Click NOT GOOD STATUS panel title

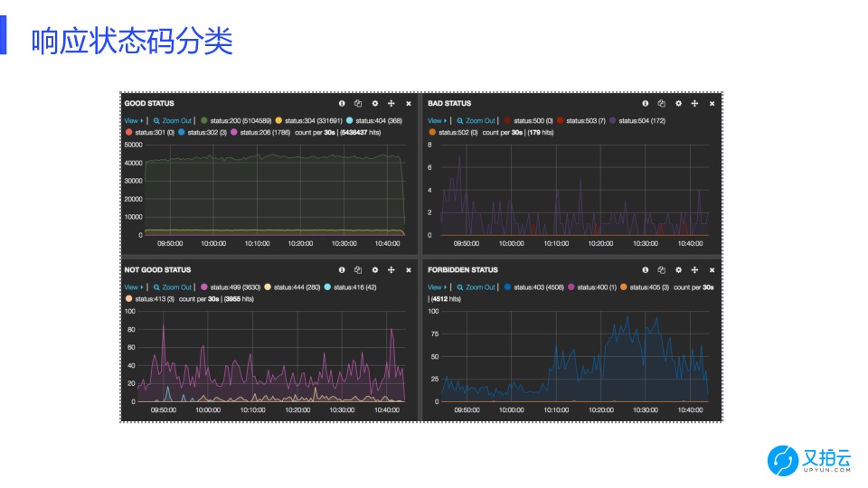click(x=157, y=270)
